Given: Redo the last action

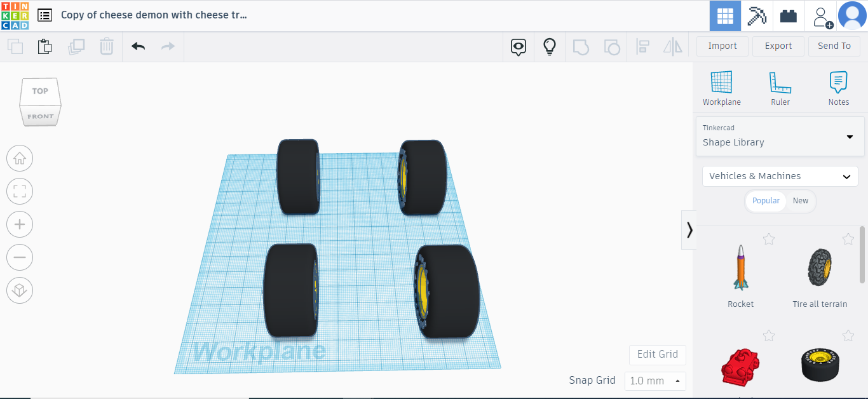Looking at the screenshot, I should click(168, 46).
